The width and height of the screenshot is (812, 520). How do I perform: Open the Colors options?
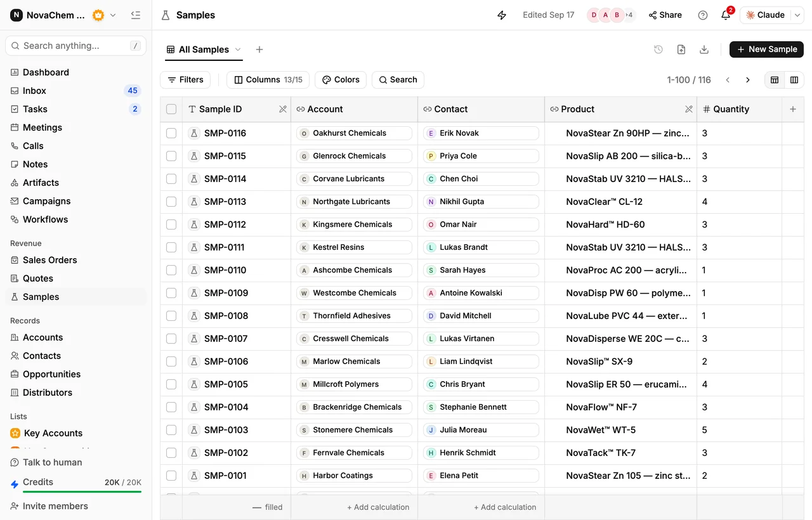pyautogui.click(x=341, y=80)
